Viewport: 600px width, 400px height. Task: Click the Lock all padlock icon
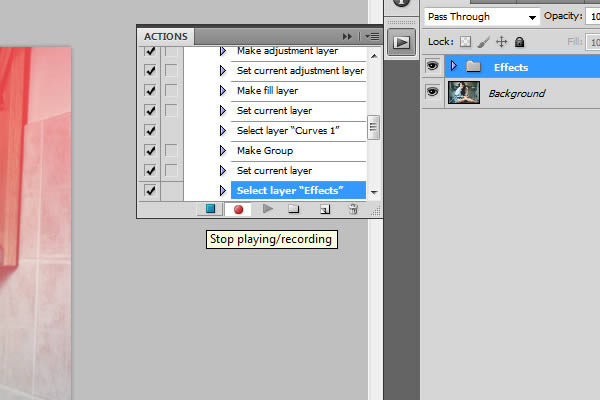517,42
